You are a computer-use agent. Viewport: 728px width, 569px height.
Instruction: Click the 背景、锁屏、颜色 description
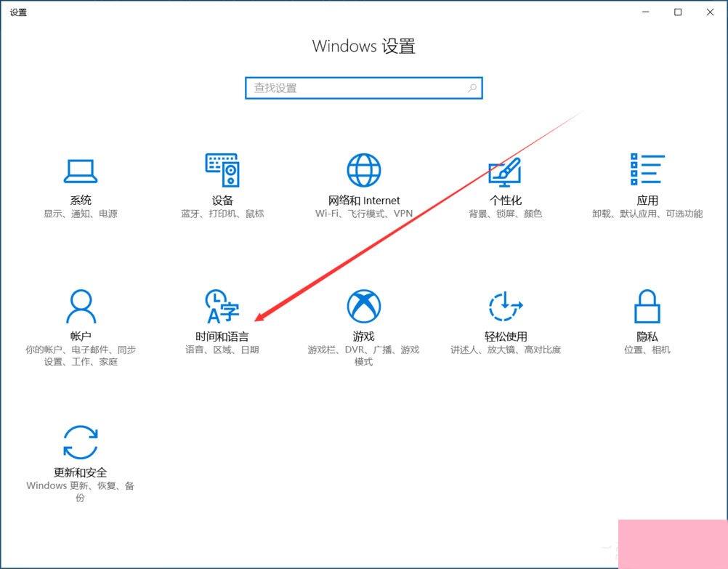(506, 214)
